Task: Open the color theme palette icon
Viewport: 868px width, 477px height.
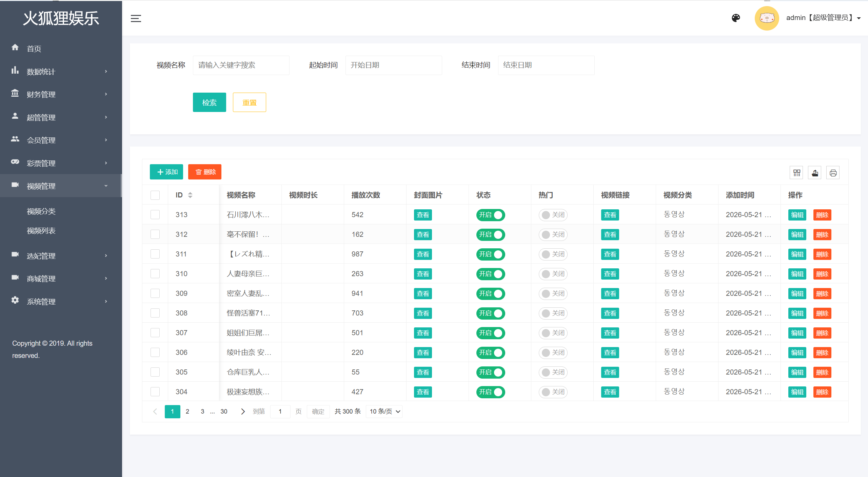Action: click(x=736, y=18)
